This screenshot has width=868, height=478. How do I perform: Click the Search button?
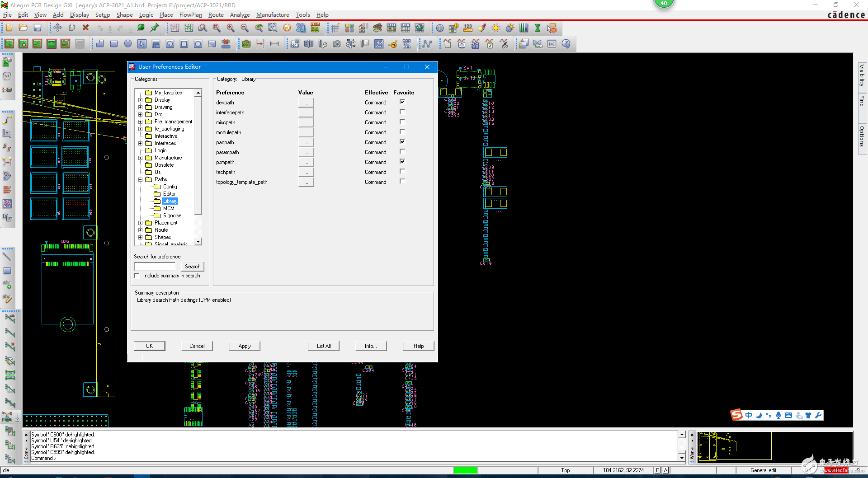193,267
